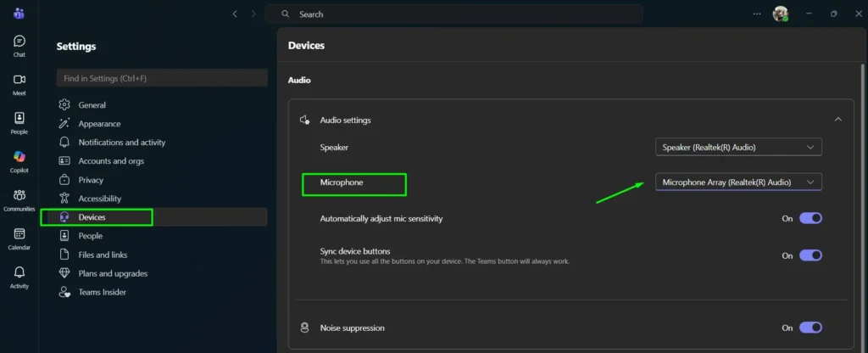Select Appearance settings
This screenshot has height=353, width=868.
(x=99, y=124)
